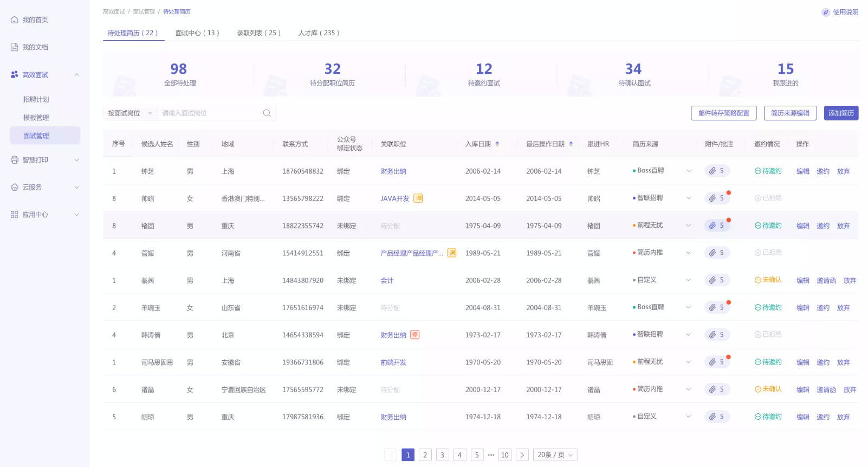Open attachments badge for 帅昭 row
Image resolution: width=868 pixels, height=467 pixels.
pyautogui.click(x=717, y=198)
